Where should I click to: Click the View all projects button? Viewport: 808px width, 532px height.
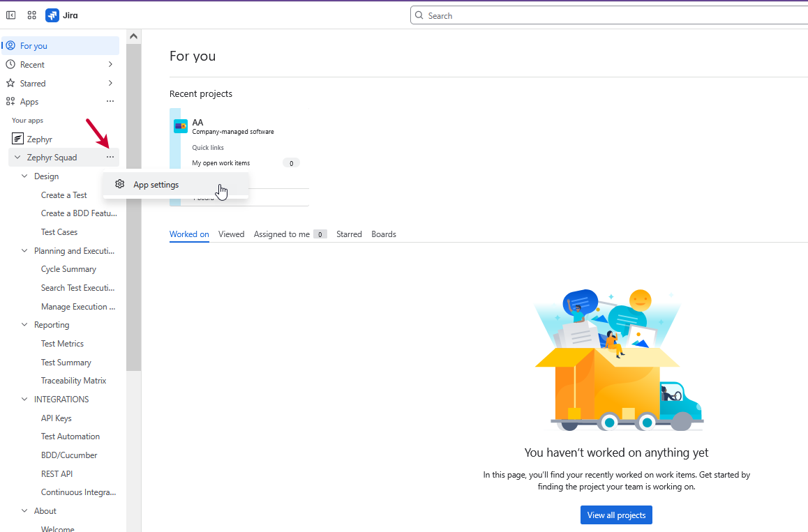[616, 515]
